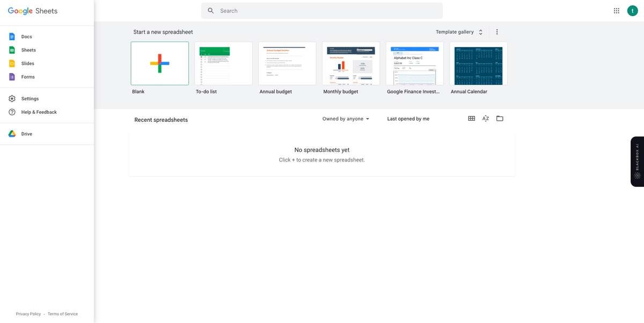Screen dimensions: 644x323
Task: Click the 'Google Finance Invest…' label
Action: pos(413,92)
